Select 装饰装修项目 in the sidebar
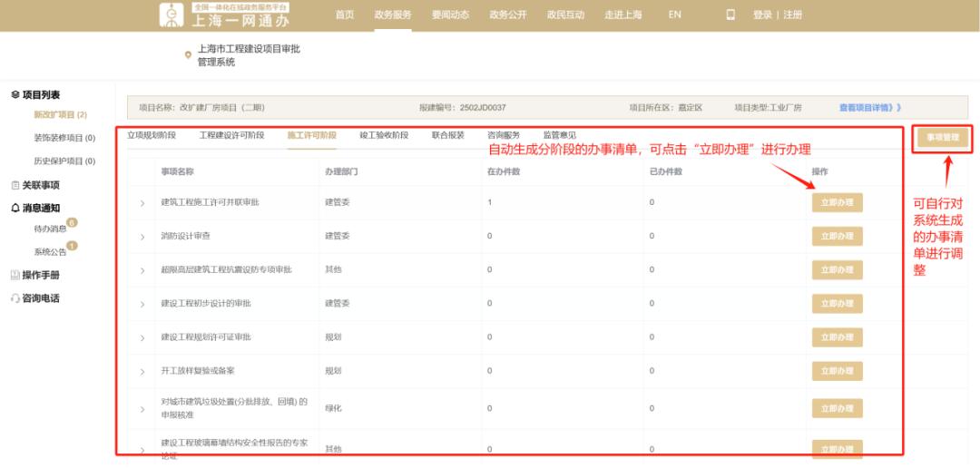 64,138
